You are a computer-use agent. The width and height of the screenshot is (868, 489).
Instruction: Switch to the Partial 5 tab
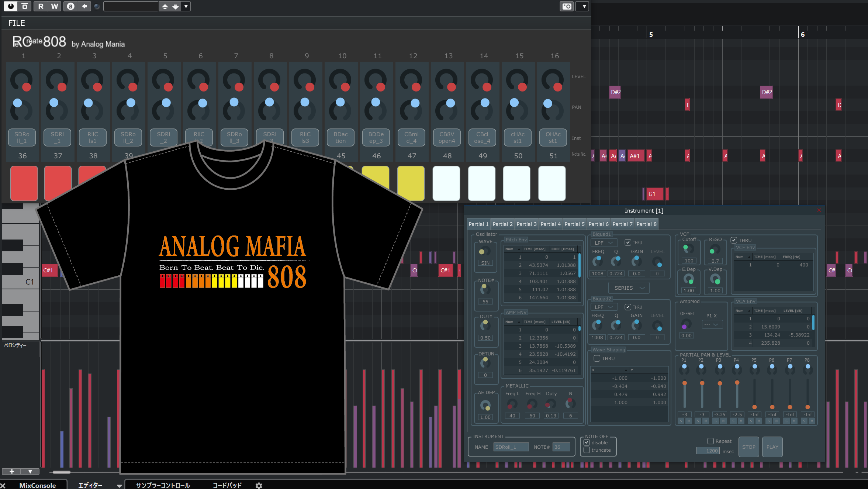(x=574, y=224)
